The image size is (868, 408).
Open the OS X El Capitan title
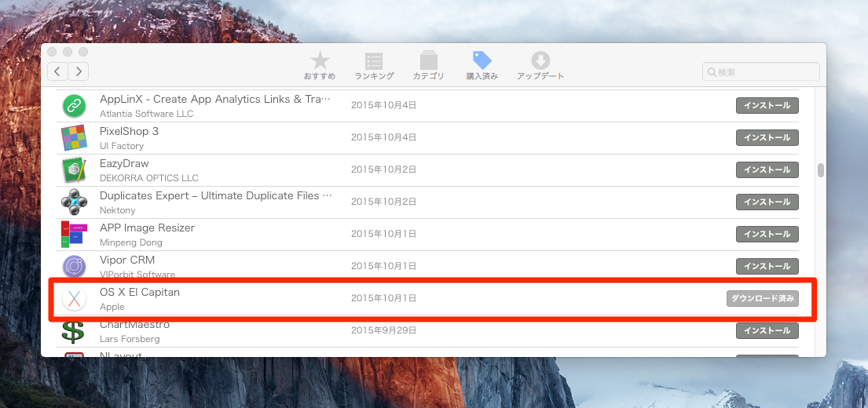pyautogui.click(x=140, y=293)
